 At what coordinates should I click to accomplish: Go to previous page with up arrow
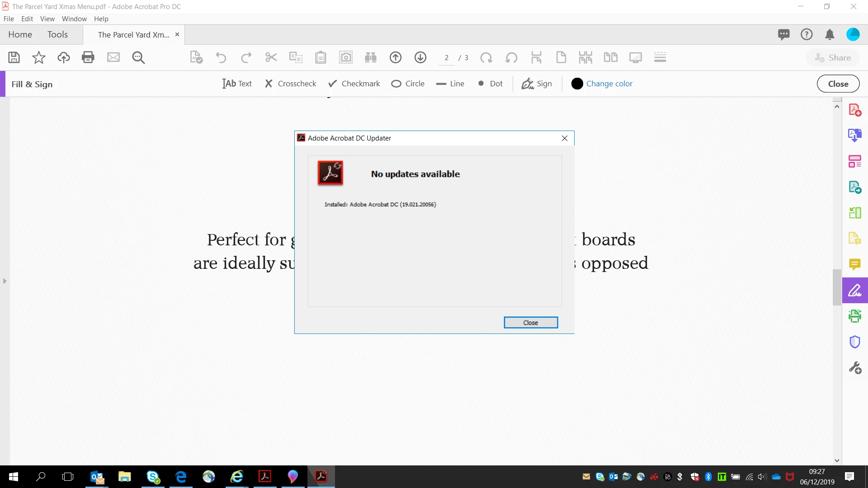tap(396, 57)
